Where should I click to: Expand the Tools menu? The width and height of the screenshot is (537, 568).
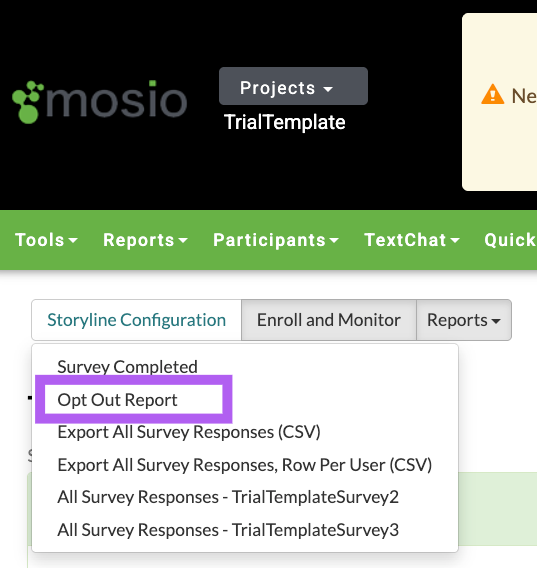[x=46, y=240]
